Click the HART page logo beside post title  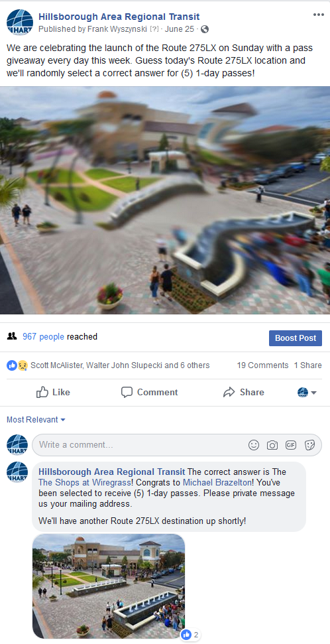tap(17, 22)
